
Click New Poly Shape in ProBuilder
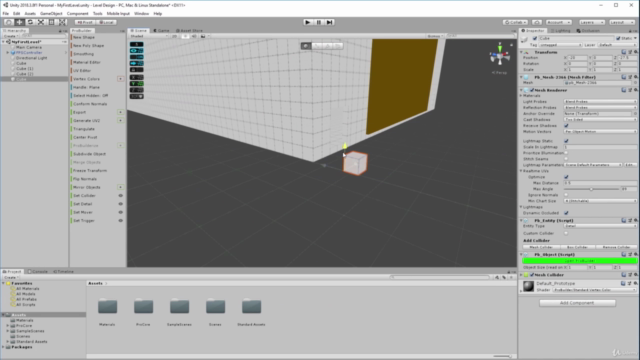89,46
